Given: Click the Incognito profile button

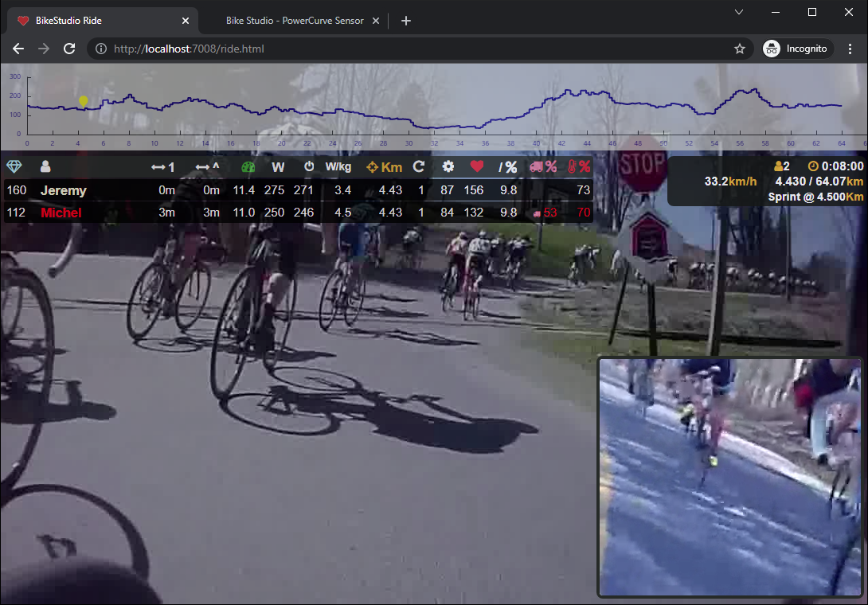Looking at the screenshot, I should pos(796,49).
